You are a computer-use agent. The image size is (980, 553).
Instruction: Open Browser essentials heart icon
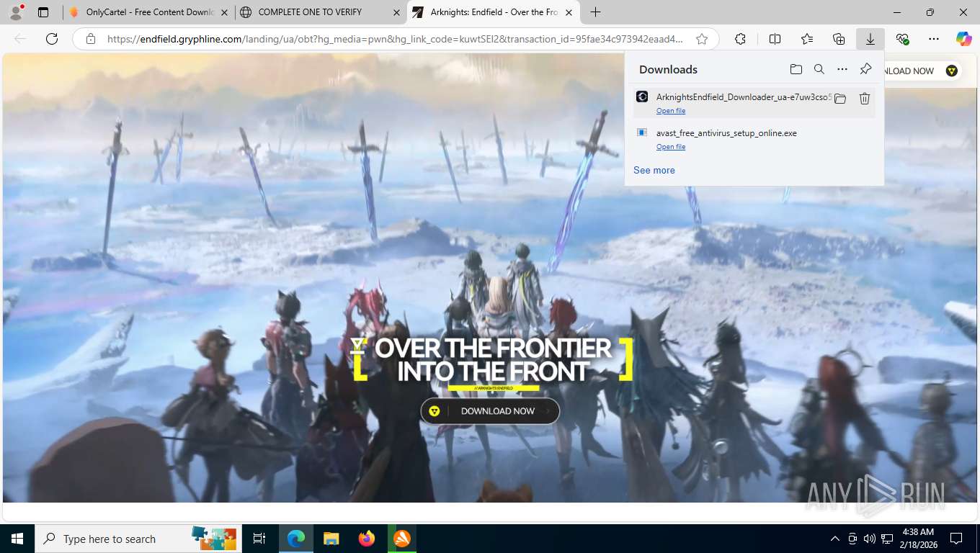[x=902, y=39]
